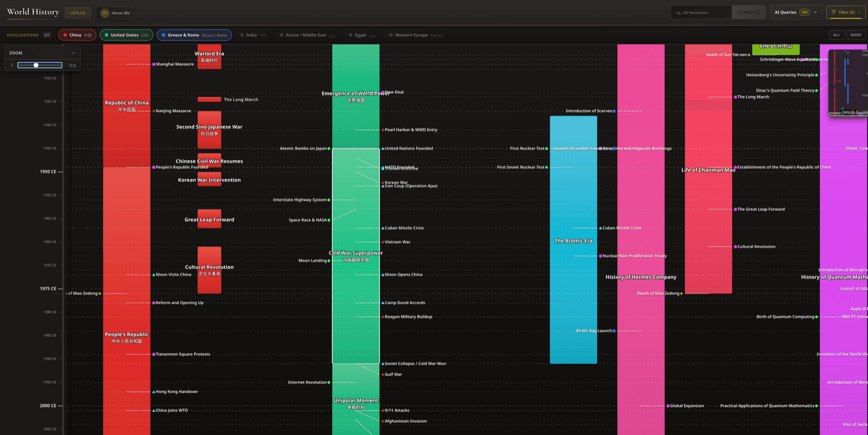Toggle the India civilization visibility
868x435 pixels.
point(253,35)
